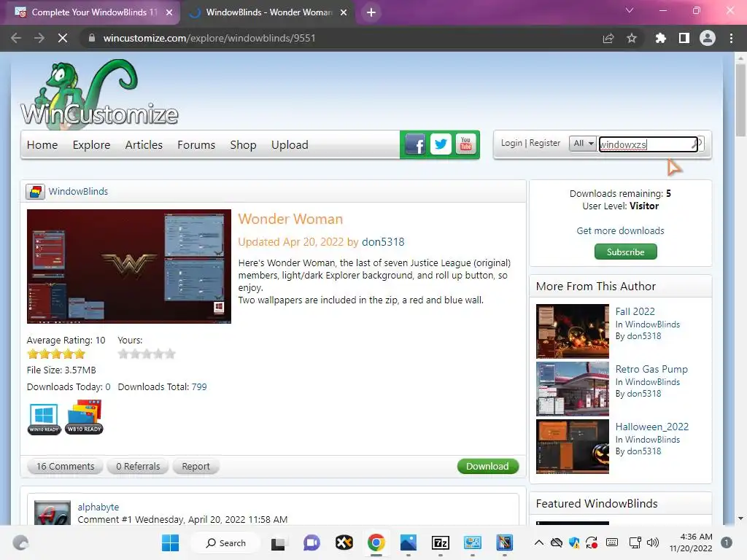Click the Downloads Total 799 number

pos(199,386)
